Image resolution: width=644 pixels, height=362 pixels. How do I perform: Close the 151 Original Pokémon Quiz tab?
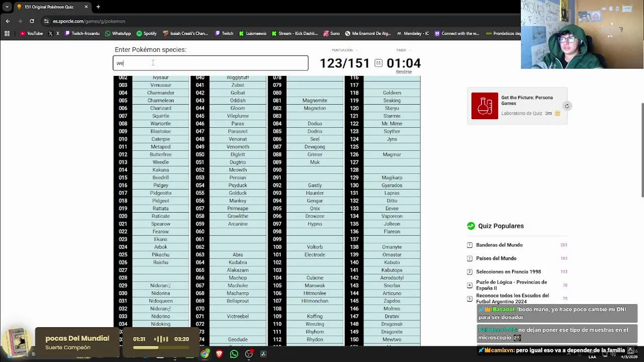coord(86,7)
